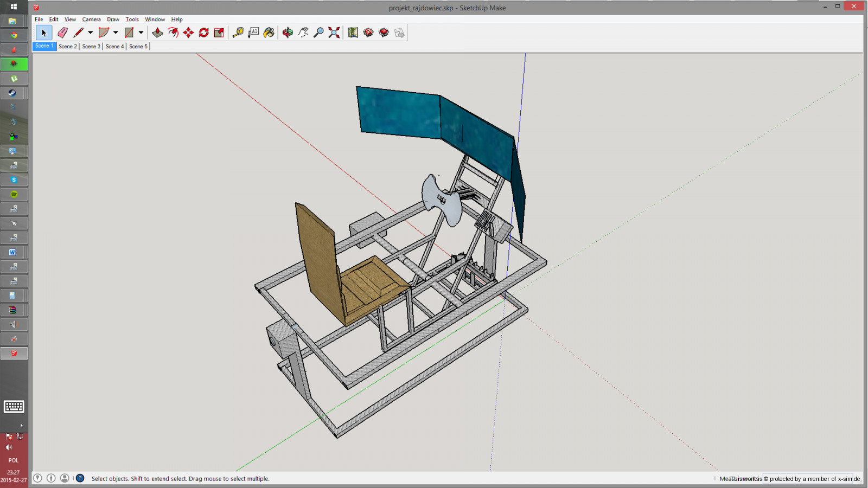
Task: Open the Paint Bucket tool
Action: tap(269, 33)
